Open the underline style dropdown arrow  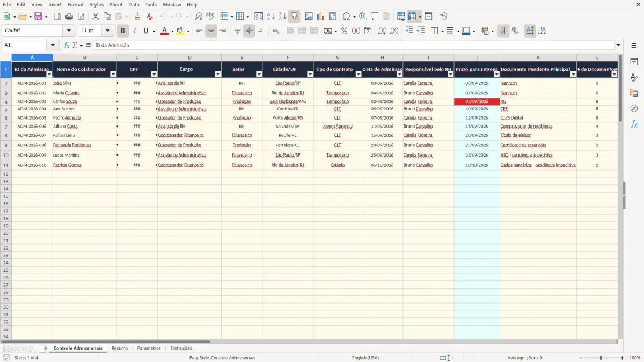(x=153, y=31)
